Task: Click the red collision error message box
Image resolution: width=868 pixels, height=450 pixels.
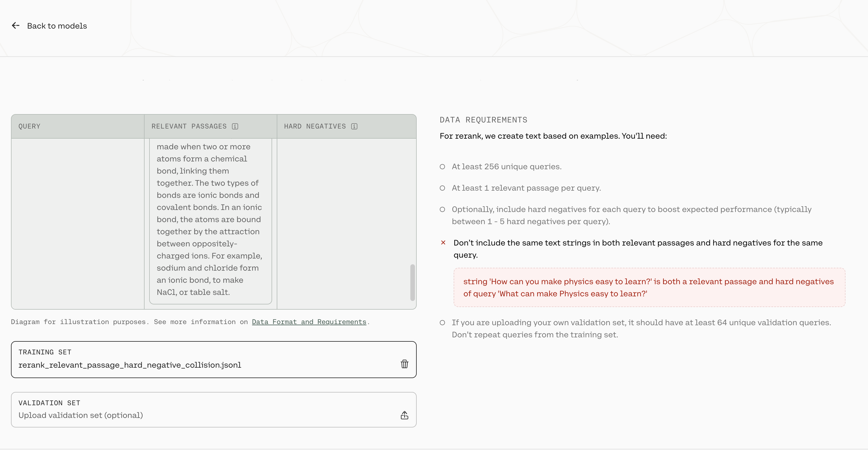Action: click(x=649, y=287)
